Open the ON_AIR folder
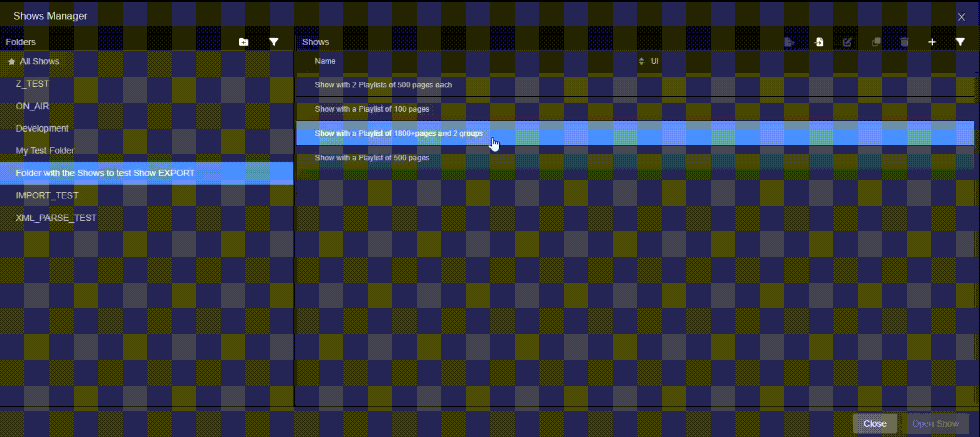The width and height of the screenshot is (980, 437). pos(33,106)
